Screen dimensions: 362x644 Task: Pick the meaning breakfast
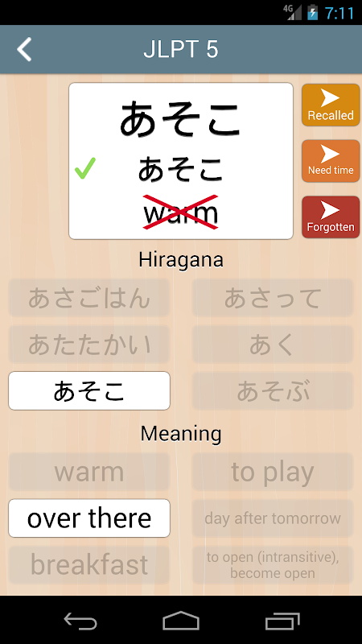(x=89, y=565)
